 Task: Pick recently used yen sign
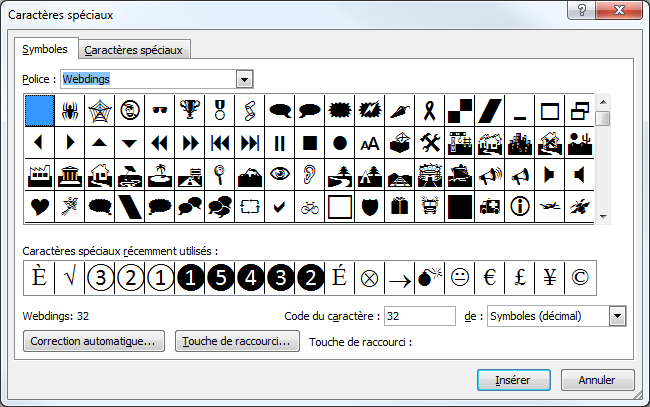pyautogui.click(x=550, y=278)
